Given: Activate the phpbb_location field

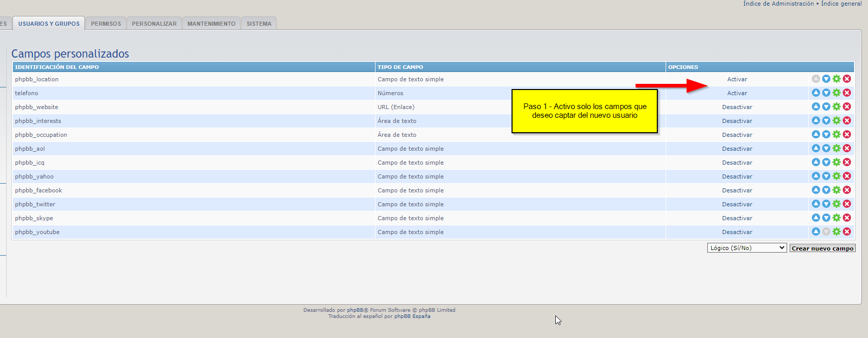Looking at the screenshot, I should pos(737,79).
